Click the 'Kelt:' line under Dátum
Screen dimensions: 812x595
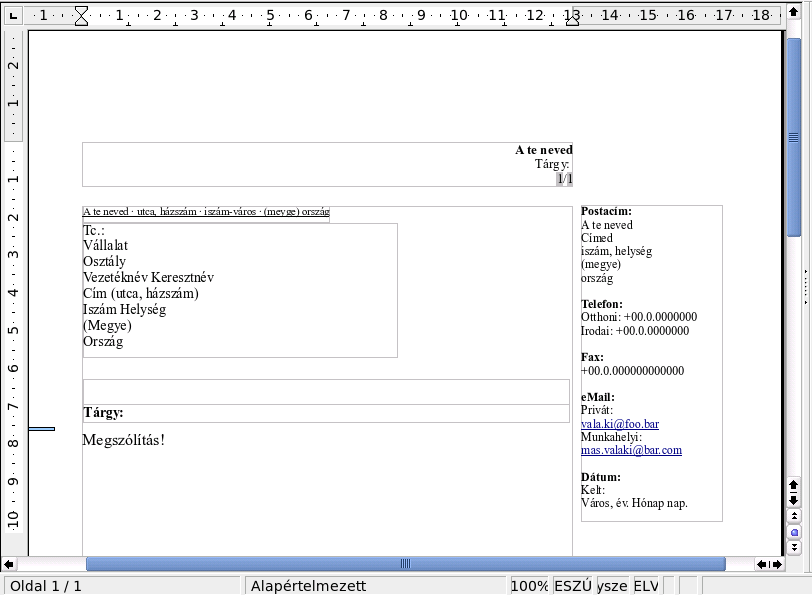(593, 490)
